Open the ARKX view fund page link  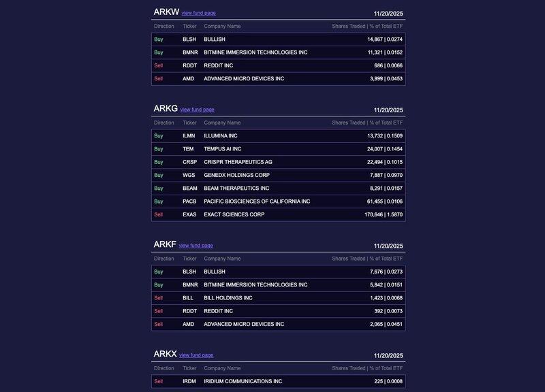196,355
